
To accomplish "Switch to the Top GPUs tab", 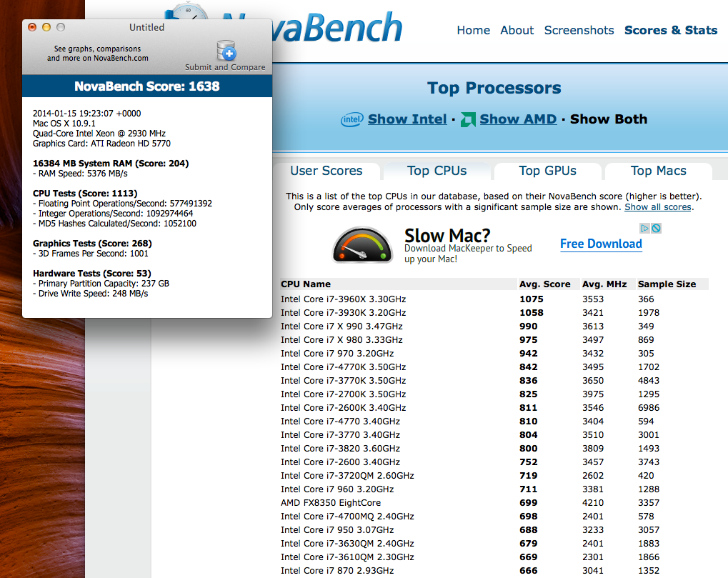I will [x=548, y=171].
